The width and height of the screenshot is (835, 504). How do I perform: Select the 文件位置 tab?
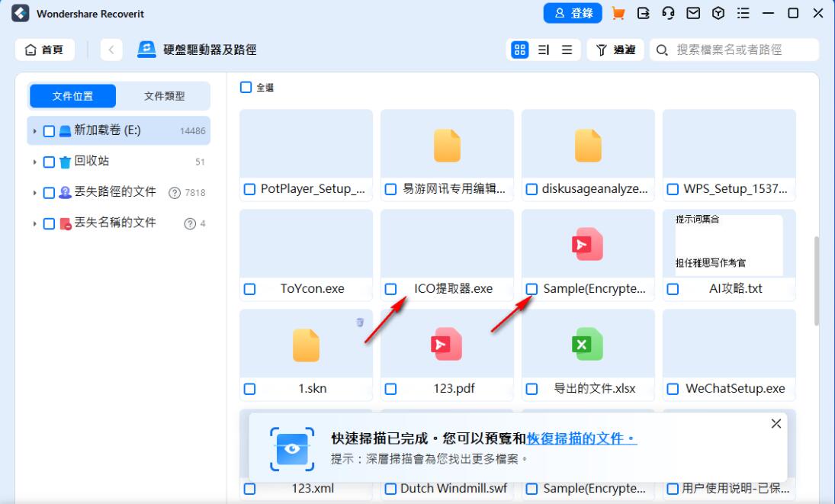tap(72, 95)
